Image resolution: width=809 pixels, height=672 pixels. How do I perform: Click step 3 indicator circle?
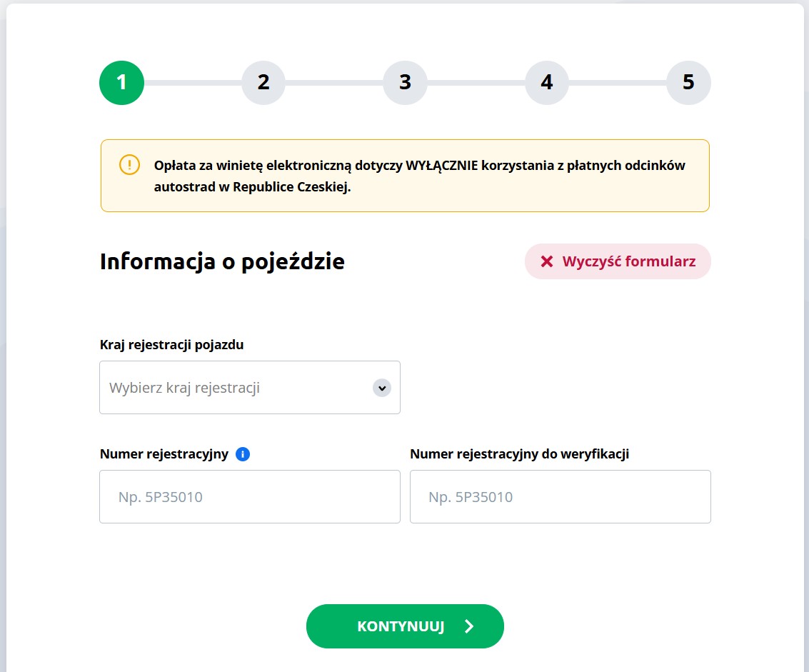point(405,83)
